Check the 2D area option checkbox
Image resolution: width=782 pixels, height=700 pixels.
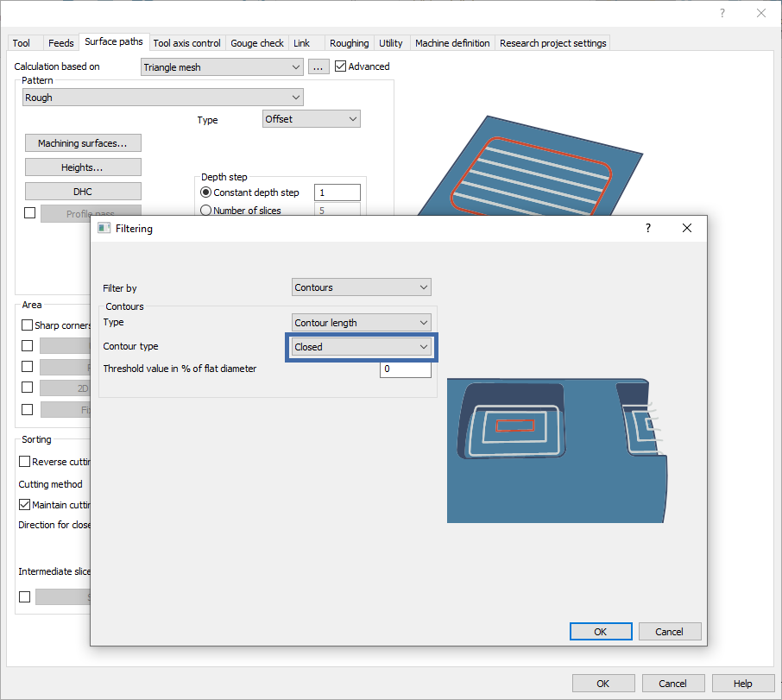coord(28,388)
